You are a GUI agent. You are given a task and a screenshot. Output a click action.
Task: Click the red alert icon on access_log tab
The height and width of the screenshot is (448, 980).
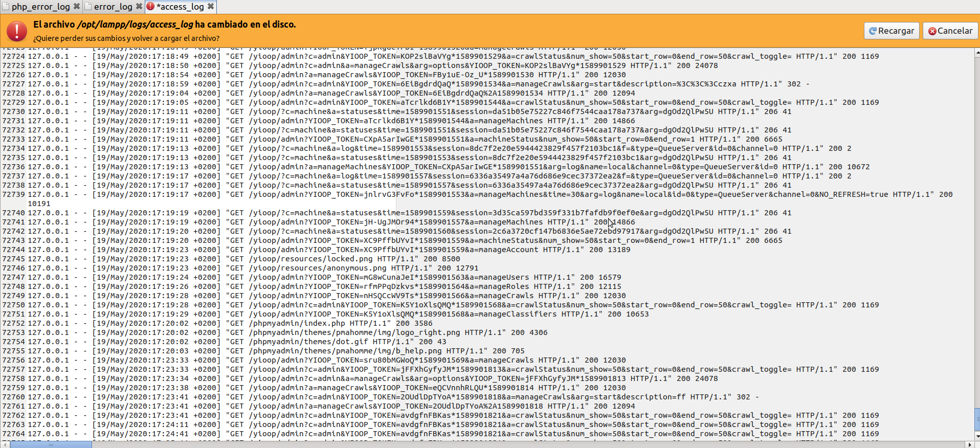point(150,7)
